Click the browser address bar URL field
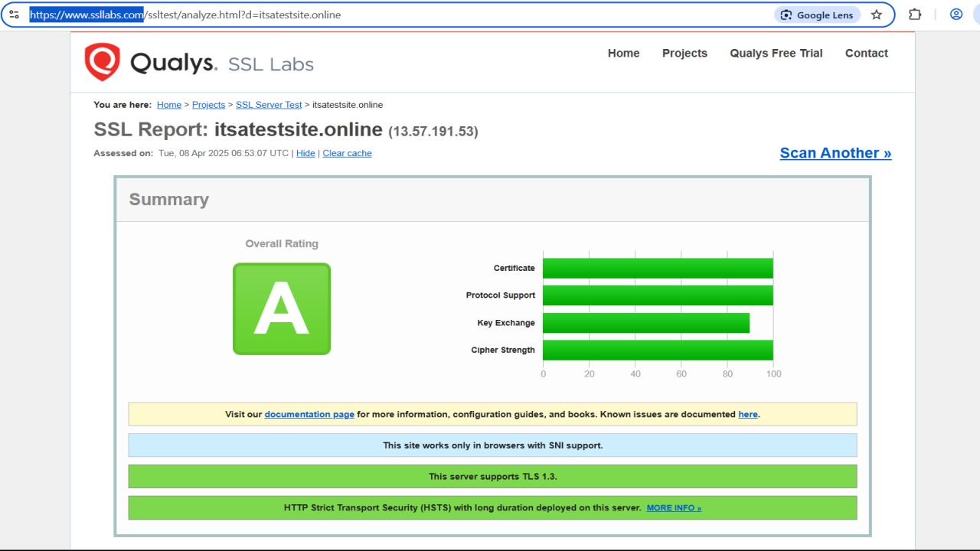 pos(398,15)
